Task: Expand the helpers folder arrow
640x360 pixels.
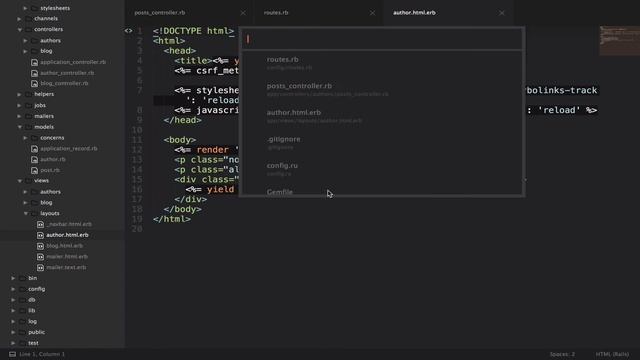Action: point(19,94)
